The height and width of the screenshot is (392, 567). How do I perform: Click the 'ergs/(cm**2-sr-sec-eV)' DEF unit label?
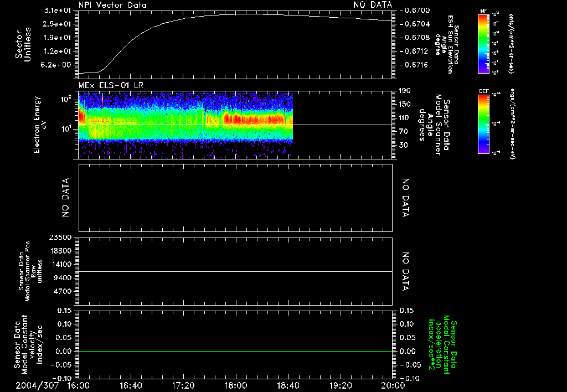click(512, 123)
